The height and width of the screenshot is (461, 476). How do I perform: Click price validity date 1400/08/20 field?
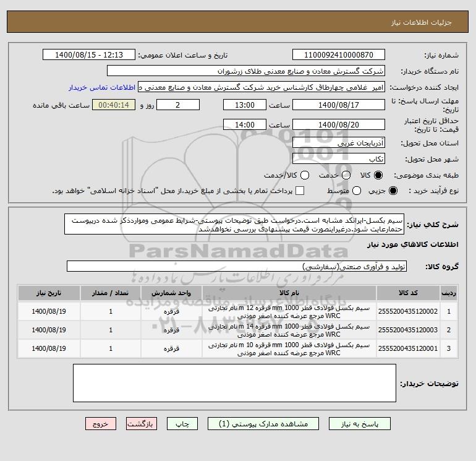[x=339, y=124]
